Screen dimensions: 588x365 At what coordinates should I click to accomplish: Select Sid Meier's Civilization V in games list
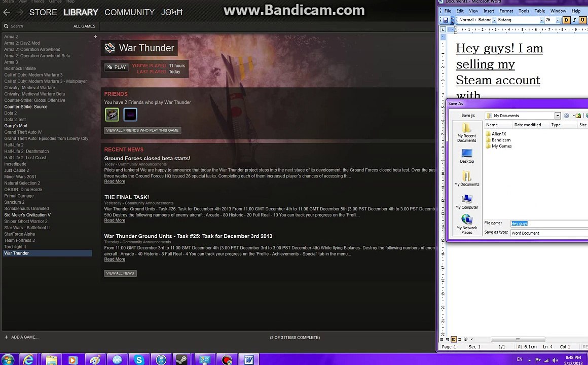[x=27, y=215]
